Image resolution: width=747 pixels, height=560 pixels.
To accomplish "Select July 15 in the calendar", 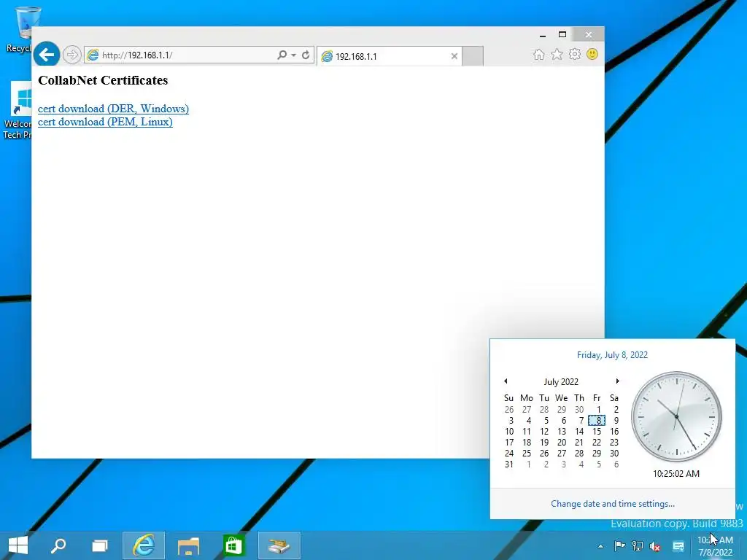I will pyautogui.click(x=597, y=432).
